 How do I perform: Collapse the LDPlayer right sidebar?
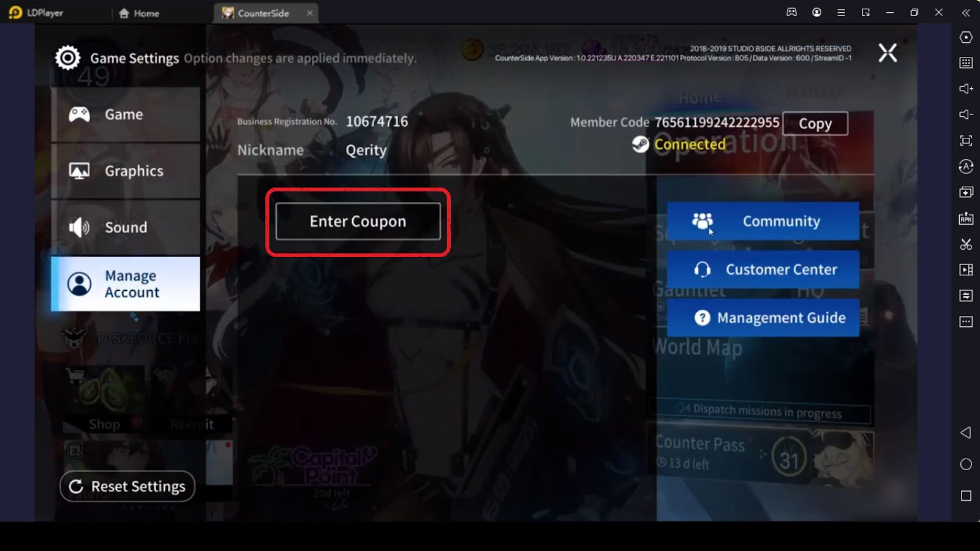click(x=966, y=12)
